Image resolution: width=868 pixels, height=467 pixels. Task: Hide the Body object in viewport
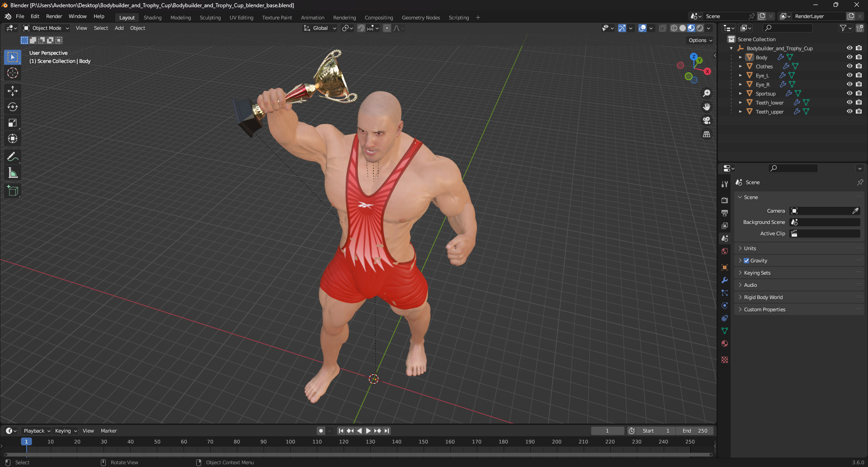[x=849, y=57]
